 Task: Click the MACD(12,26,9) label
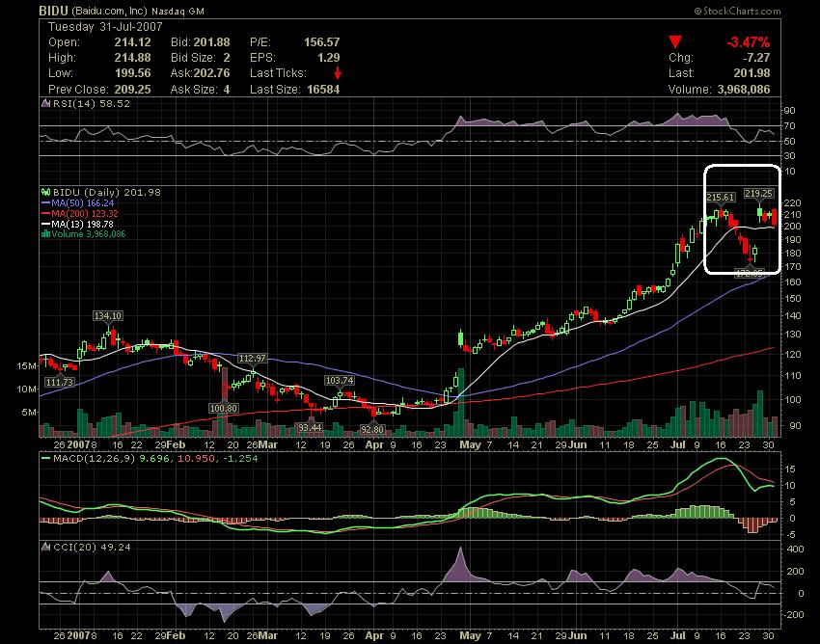click(95, 459)
